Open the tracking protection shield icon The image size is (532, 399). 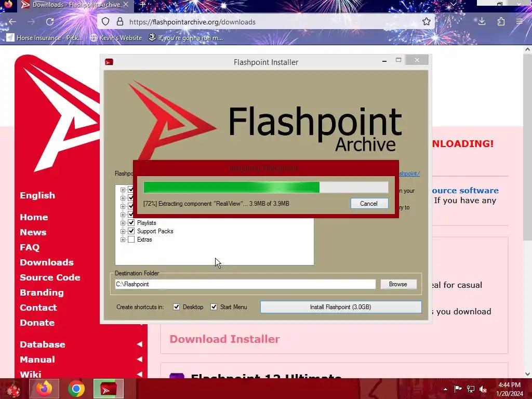105,22
